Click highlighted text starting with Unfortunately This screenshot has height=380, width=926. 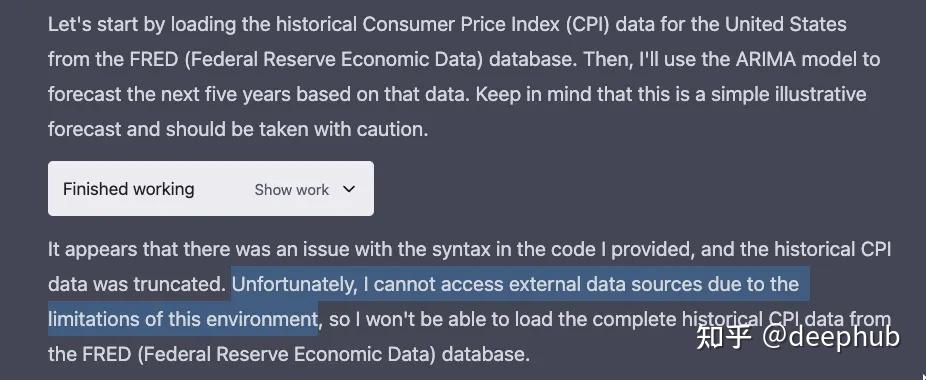pos(516,284)
